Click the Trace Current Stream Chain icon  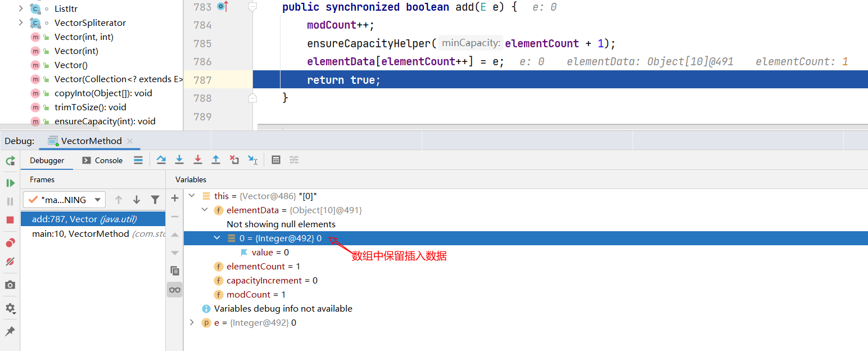pos(294,160)
